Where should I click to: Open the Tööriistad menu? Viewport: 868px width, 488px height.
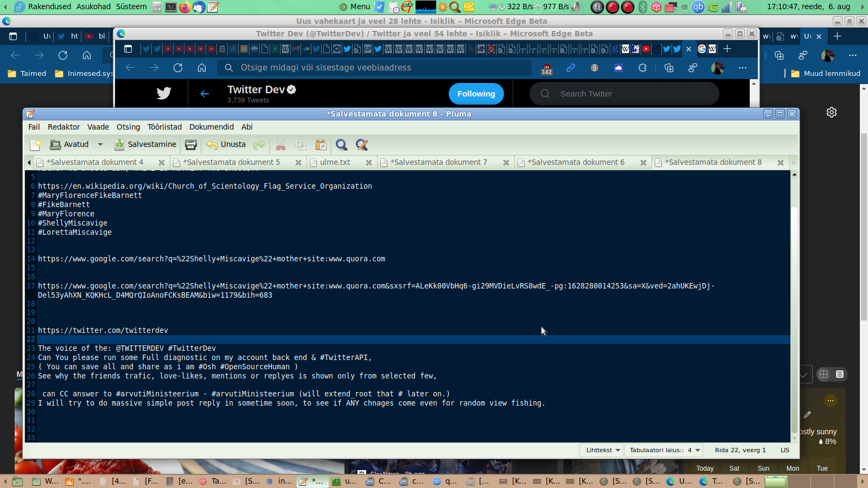pos(164,127)
